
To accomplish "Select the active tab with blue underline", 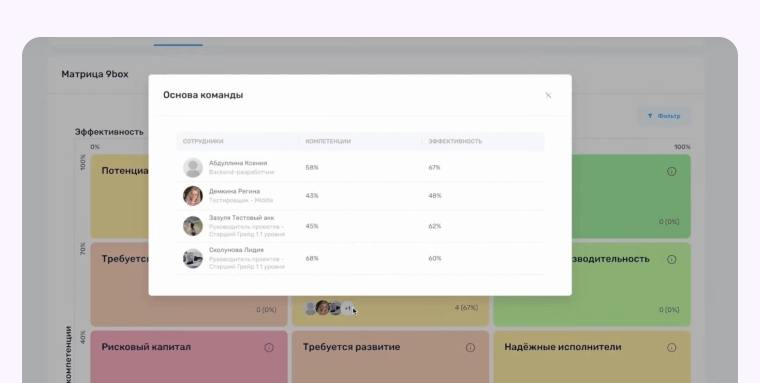I will [178, 44].
